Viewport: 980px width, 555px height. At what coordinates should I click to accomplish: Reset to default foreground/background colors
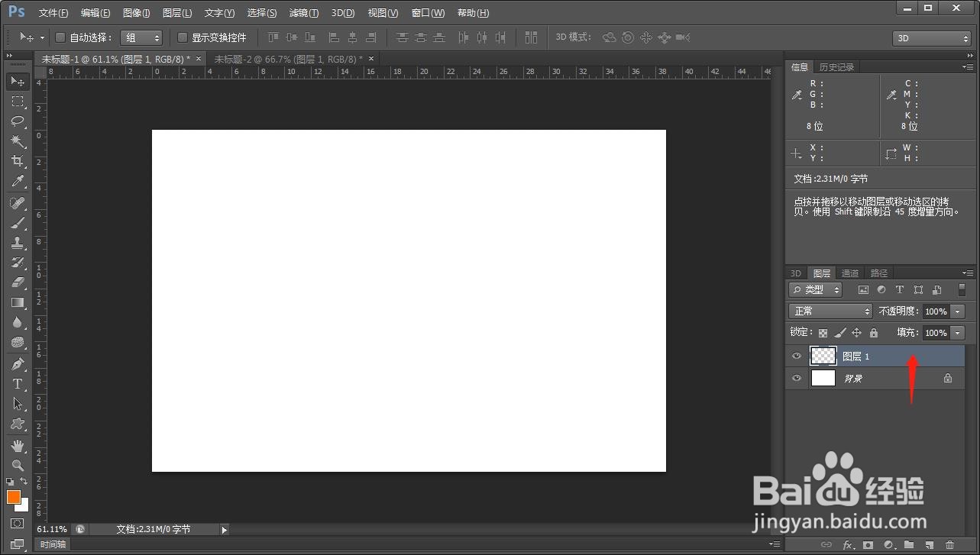10,482
